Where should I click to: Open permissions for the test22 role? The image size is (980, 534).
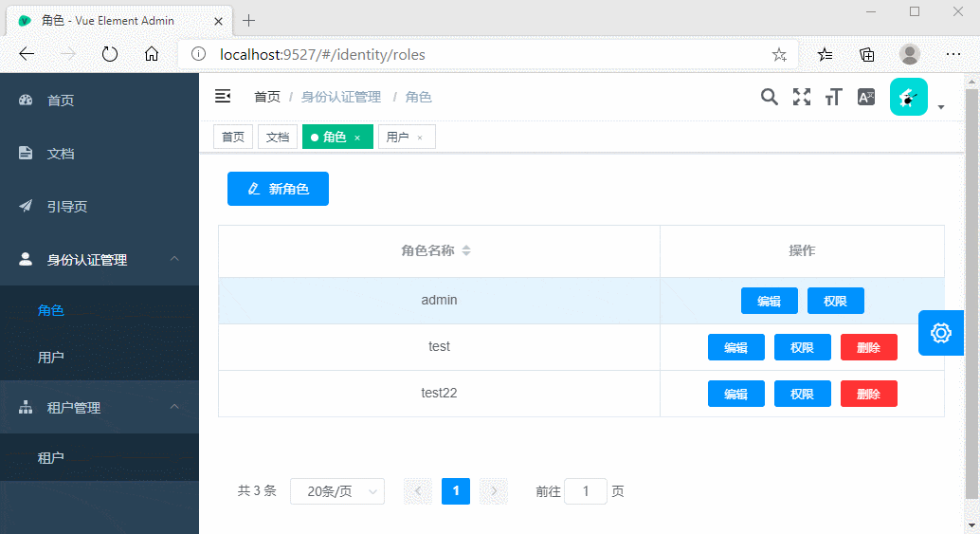(x=803, y=394)
